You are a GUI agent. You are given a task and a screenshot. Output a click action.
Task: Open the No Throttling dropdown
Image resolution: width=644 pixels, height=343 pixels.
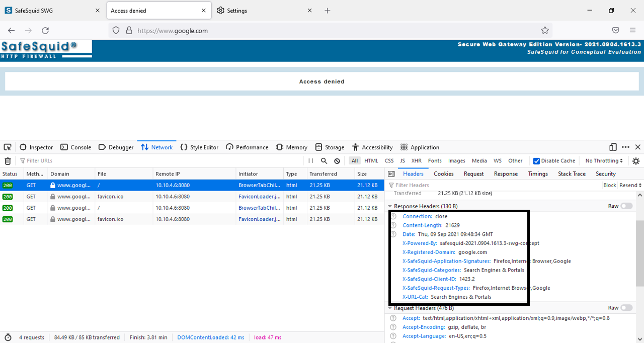point(604,161)
